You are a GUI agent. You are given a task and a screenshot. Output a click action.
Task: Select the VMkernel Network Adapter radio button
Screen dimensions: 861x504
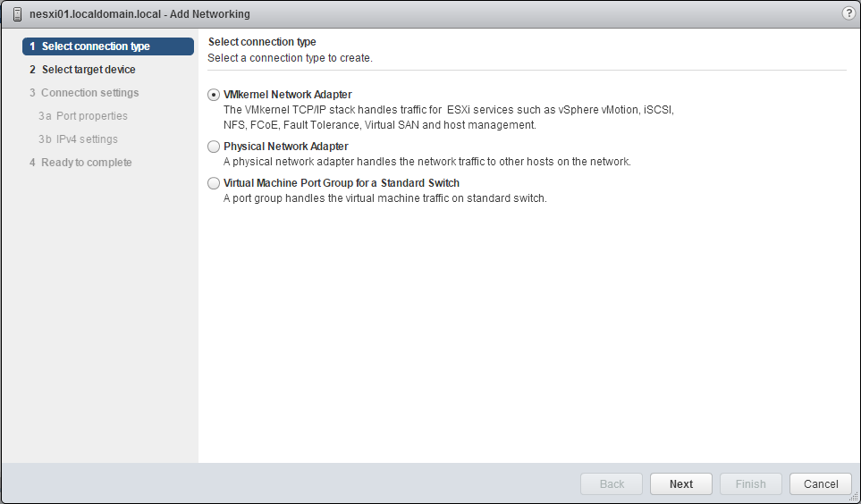coord(213,95)
